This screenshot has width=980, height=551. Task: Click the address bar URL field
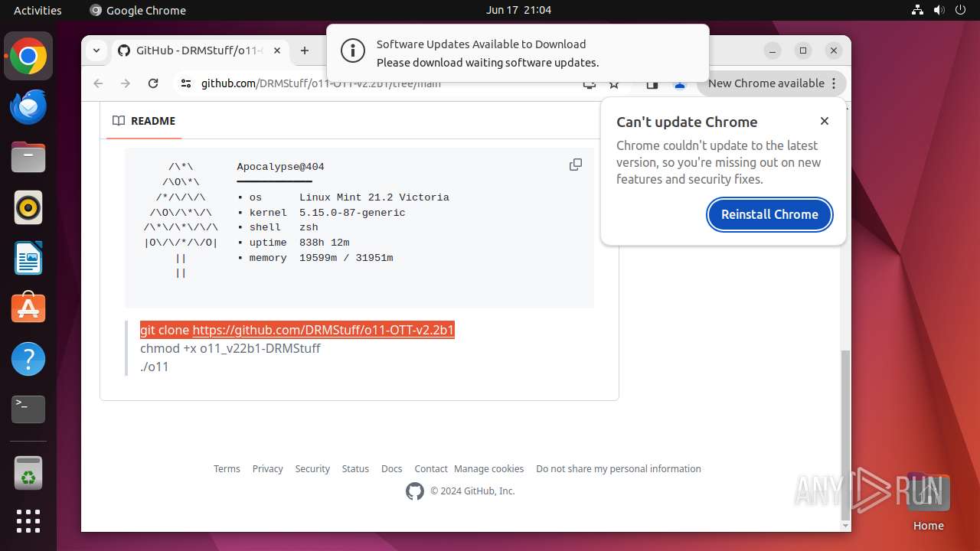click(x=383, y=84)
